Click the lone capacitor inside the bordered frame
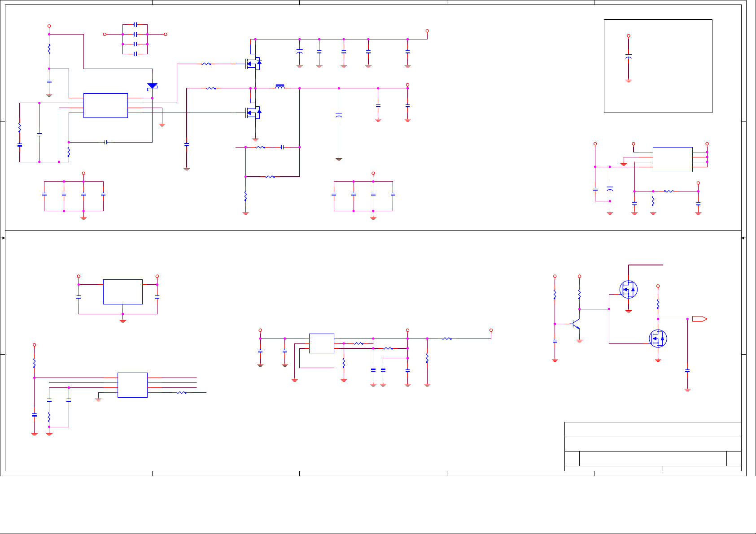The width and height of the screenshot is (756, 534). (x=629, y=57)
